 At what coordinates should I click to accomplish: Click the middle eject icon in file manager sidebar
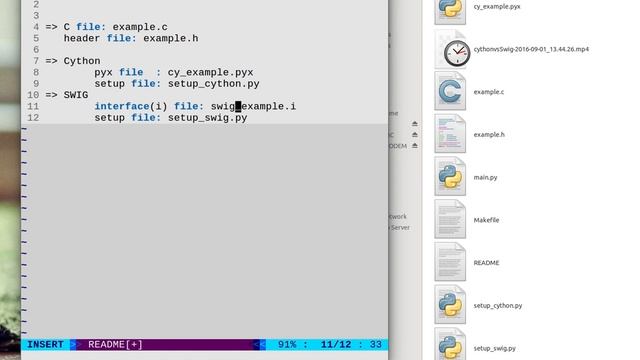point(415,134)
